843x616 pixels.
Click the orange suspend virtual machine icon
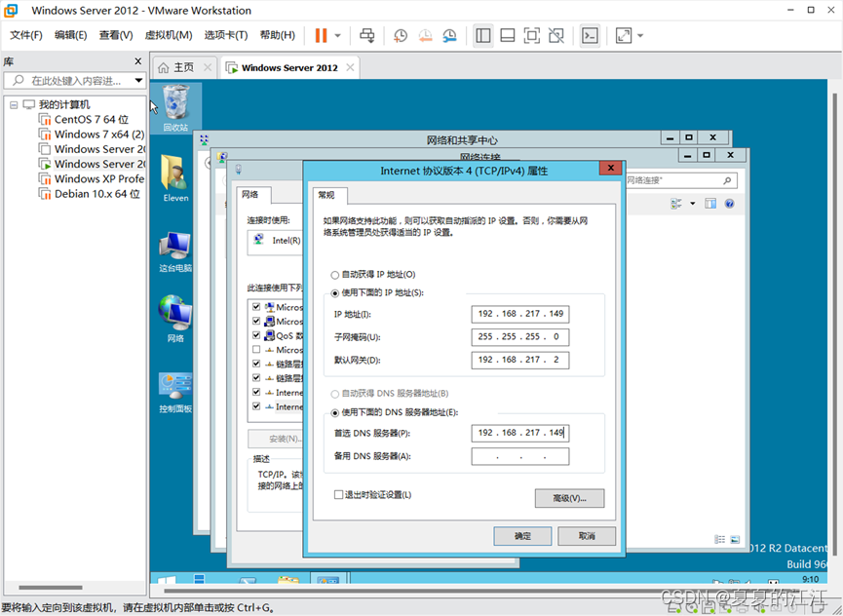321,35
